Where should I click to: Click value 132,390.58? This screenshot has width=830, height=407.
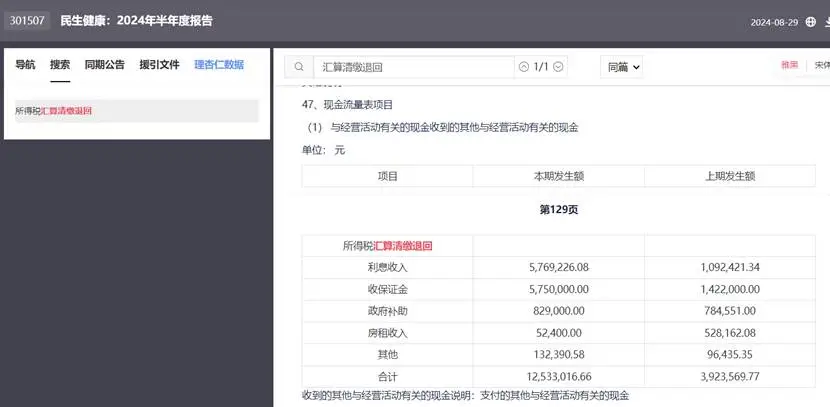pos(558,355)
